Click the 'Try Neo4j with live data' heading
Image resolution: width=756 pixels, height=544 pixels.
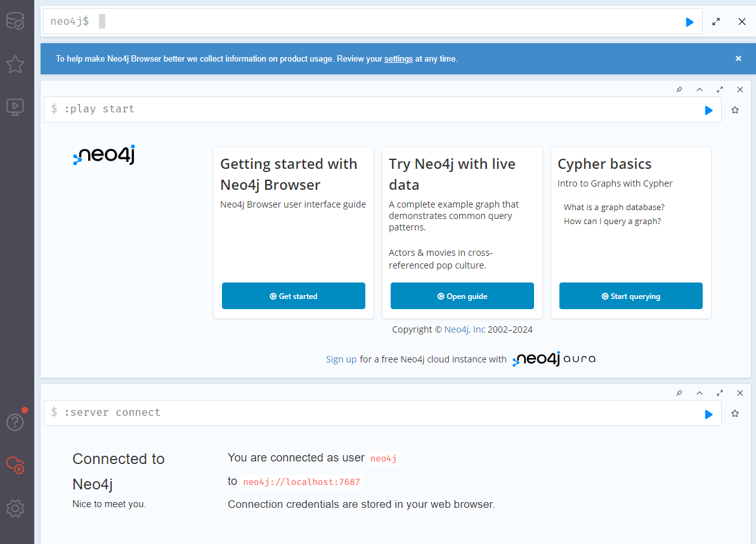(x=452, y=175)
